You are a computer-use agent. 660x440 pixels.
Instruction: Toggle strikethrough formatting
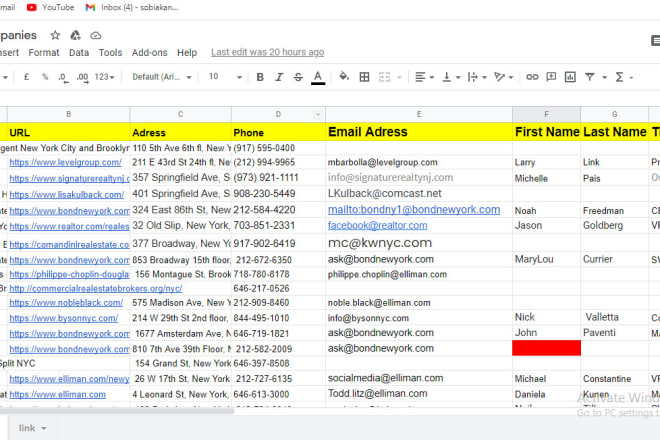[298, 77]
